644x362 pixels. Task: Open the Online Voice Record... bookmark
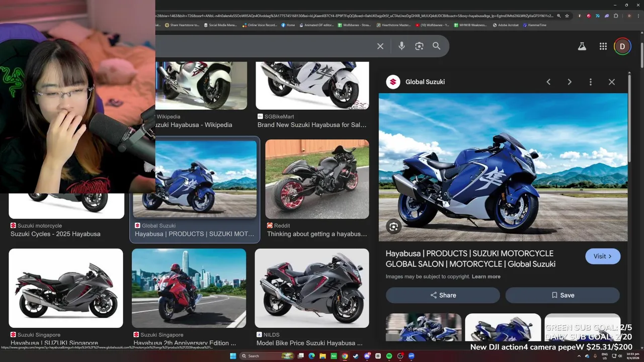coord(260,25)
